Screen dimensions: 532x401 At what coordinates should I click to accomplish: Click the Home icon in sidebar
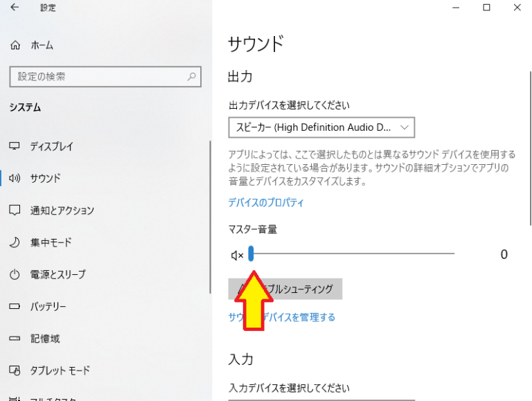tap(15, 45)
